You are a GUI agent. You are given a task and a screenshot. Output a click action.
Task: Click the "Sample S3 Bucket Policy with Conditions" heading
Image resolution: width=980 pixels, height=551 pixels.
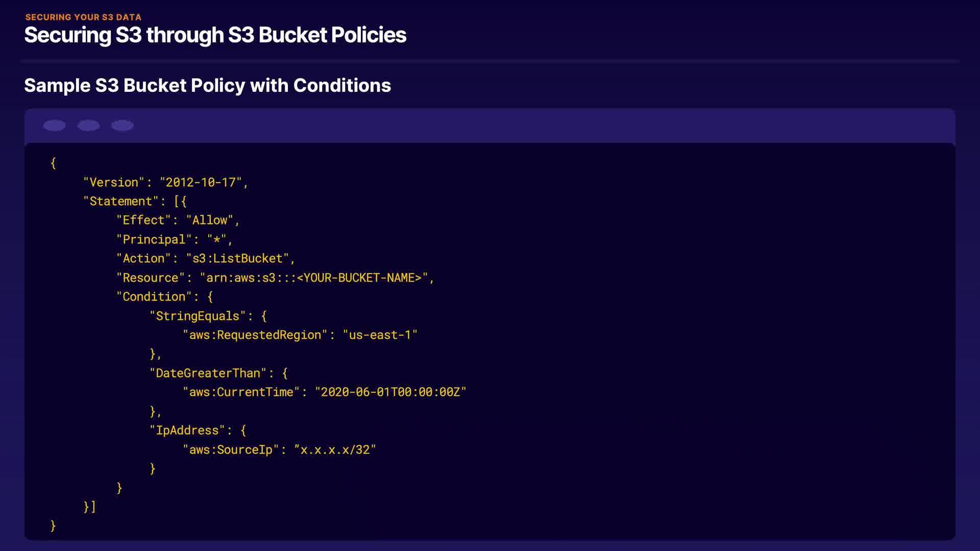click(207, 86)
